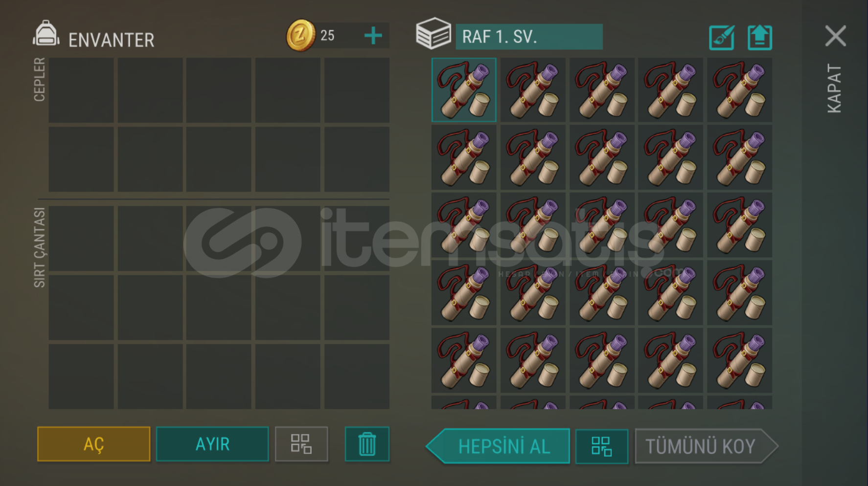
Task: Sort inventory using the grid icon beside AYIR
Action: point(301,444)
